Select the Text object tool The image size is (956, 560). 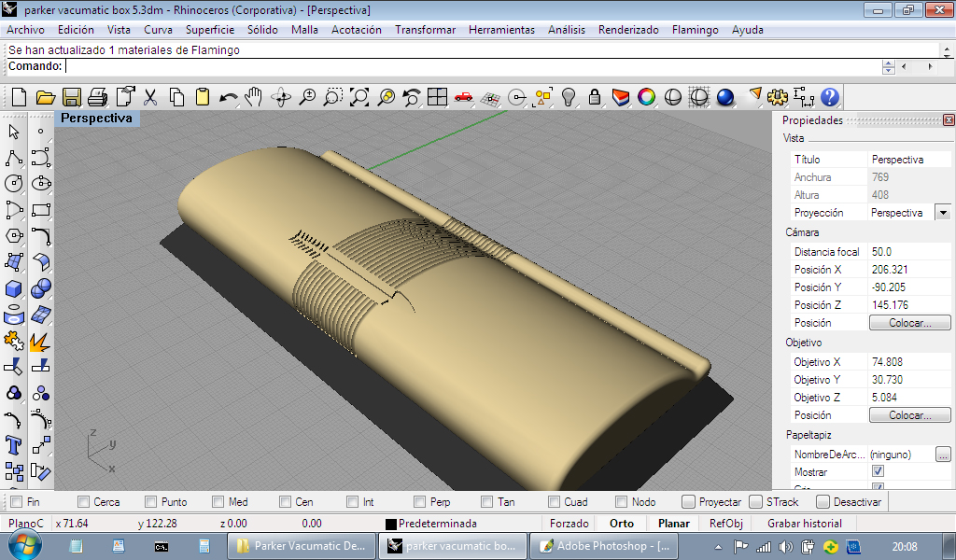[x=14, y=444]
